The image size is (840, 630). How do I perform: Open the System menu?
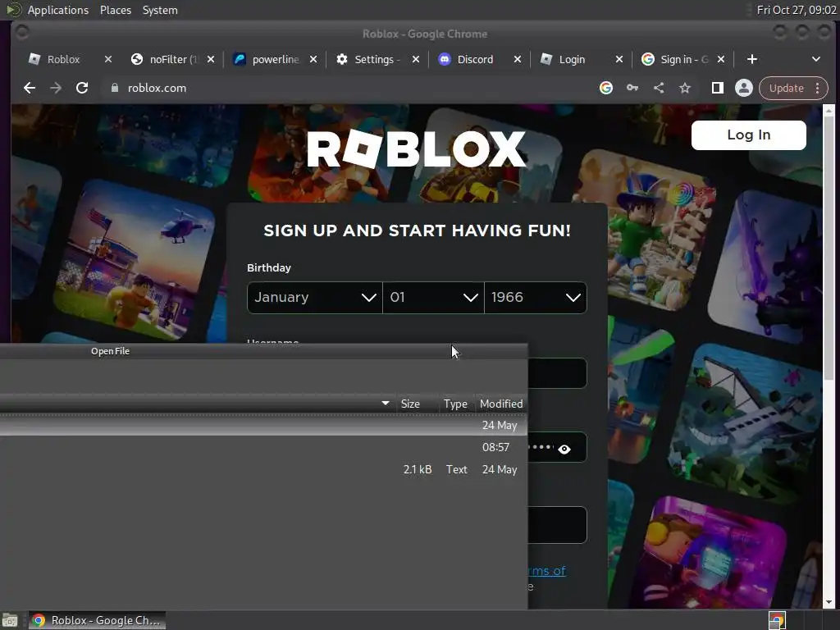pos(160,10)
